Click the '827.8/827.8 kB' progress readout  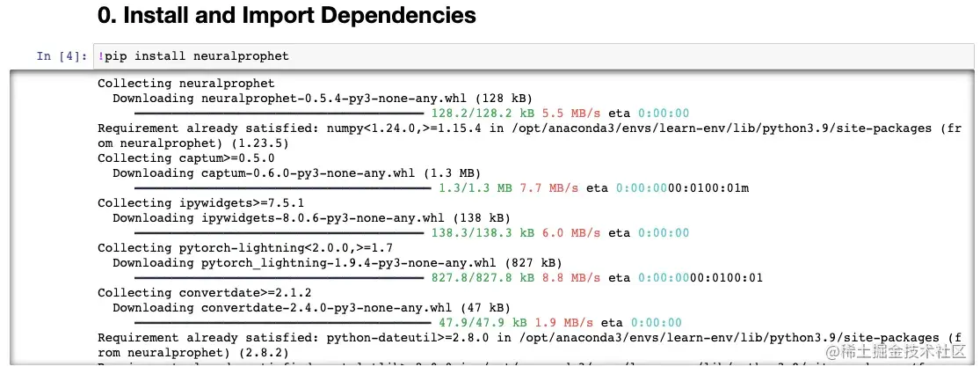click(x=483, y=278)
